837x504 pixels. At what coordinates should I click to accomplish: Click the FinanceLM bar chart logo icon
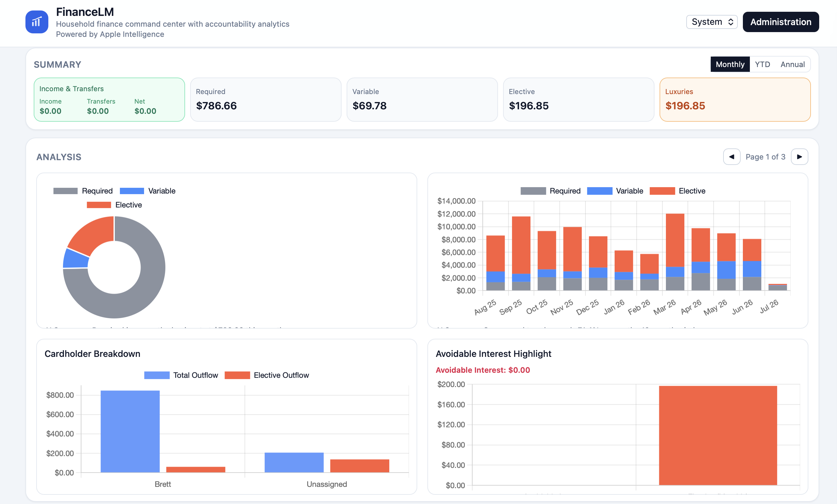pos(37,22)
